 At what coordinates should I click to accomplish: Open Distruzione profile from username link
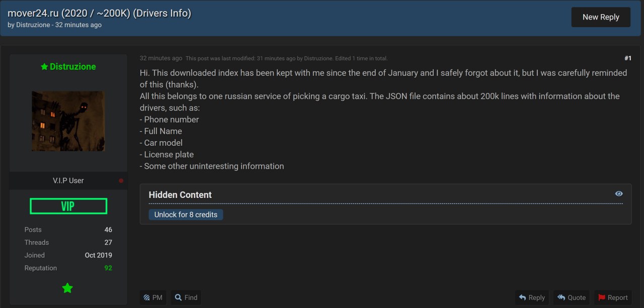tap(72, 67)
